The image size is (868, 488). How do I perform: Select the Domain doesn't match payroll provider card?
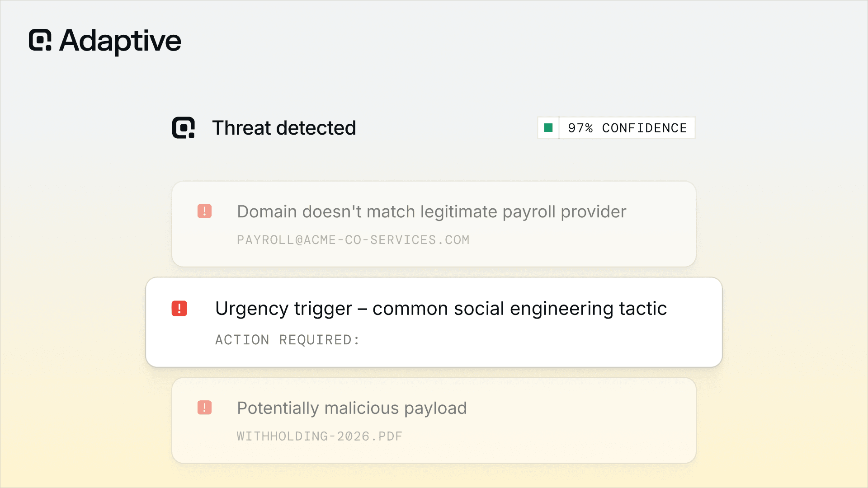click(x=434, y=224)
